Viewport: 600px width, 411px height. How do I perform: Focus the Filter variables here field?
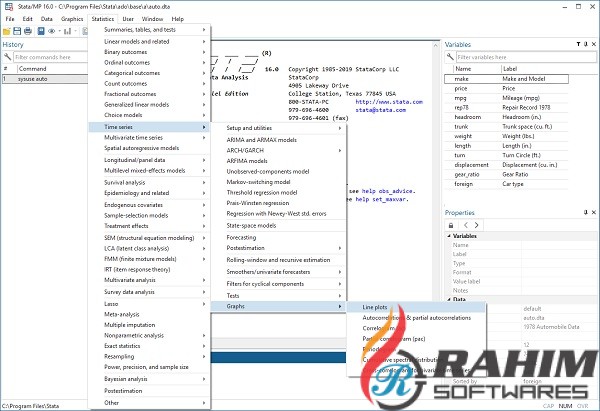click(x=526, y=57)
